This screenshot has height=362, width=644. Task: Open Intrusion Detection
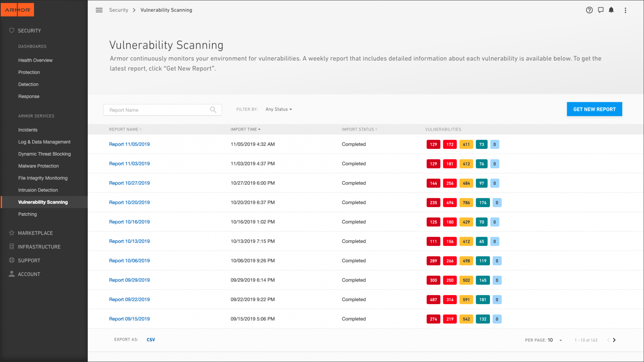[x=38, y=190]
